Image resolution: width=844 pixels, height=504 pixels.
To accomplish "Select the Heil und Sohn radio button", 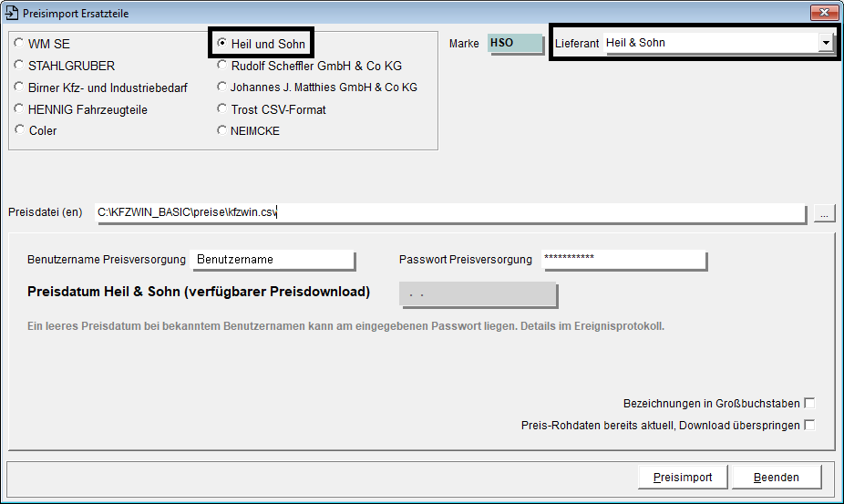I will [221, 43].
